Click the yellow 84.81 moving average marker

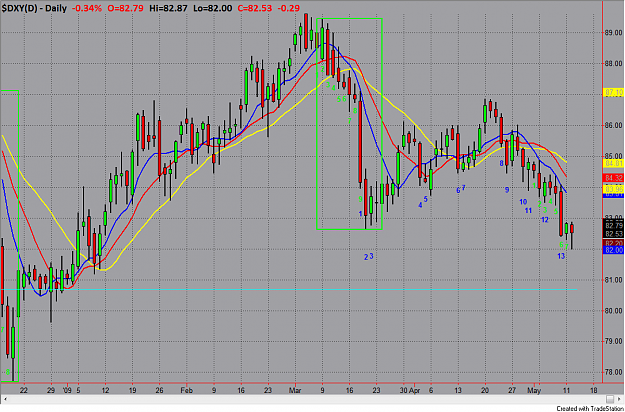614,163
